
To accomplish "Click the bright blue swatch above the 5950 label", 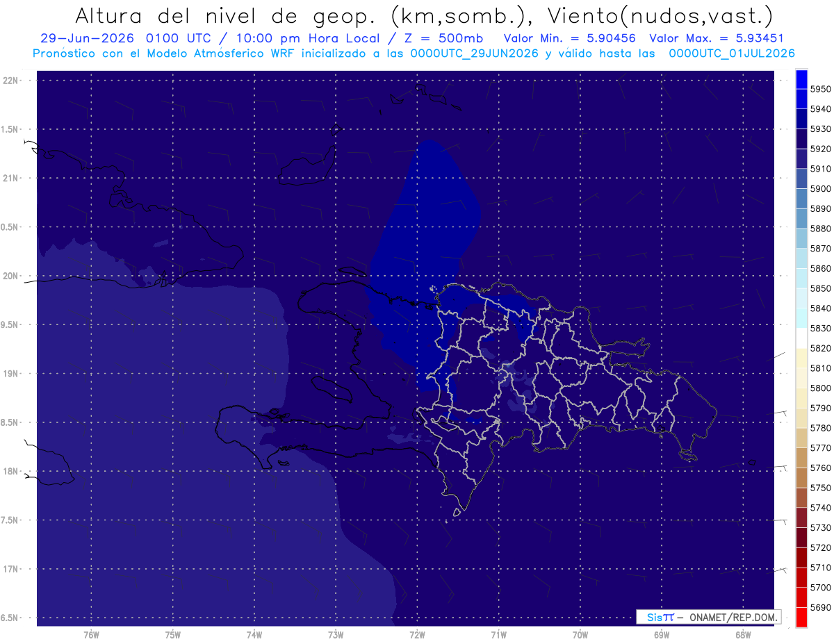I will [801, 79].
